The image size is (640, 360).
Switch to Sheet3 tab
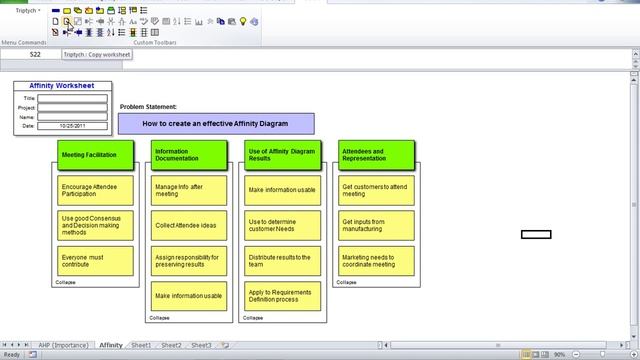pos(201,345)
